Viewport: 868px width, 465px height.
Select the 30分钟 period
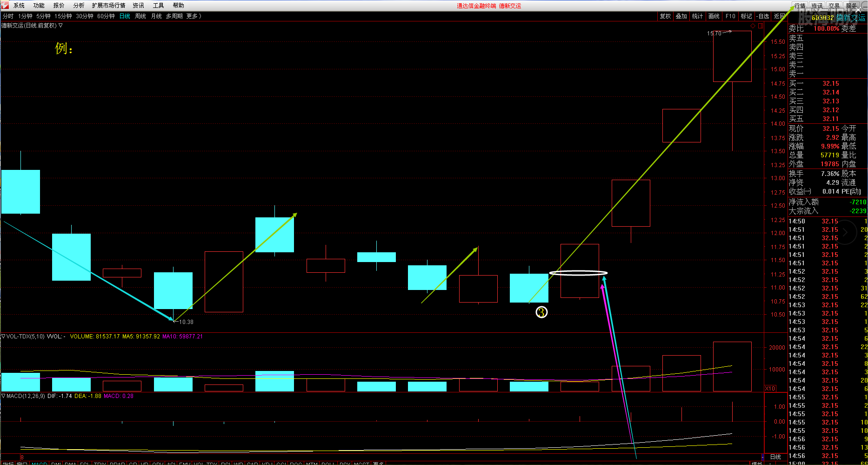click(85, 16)
